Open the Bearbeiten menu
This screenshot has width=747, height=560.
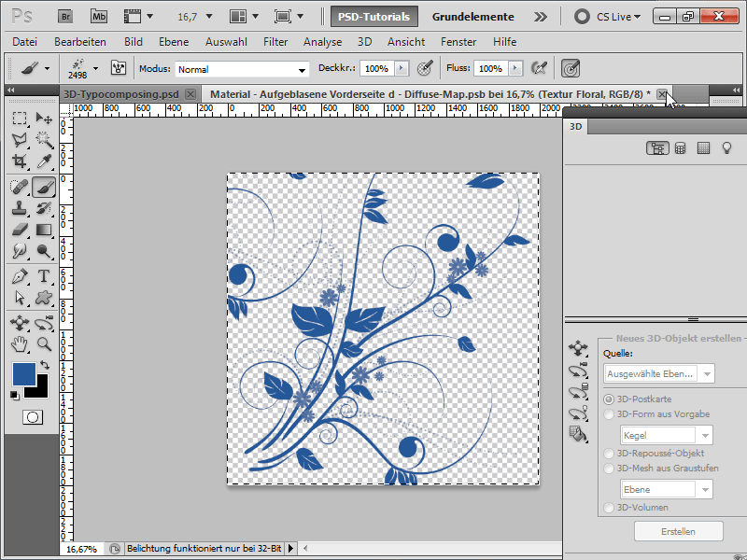point(80,42)
